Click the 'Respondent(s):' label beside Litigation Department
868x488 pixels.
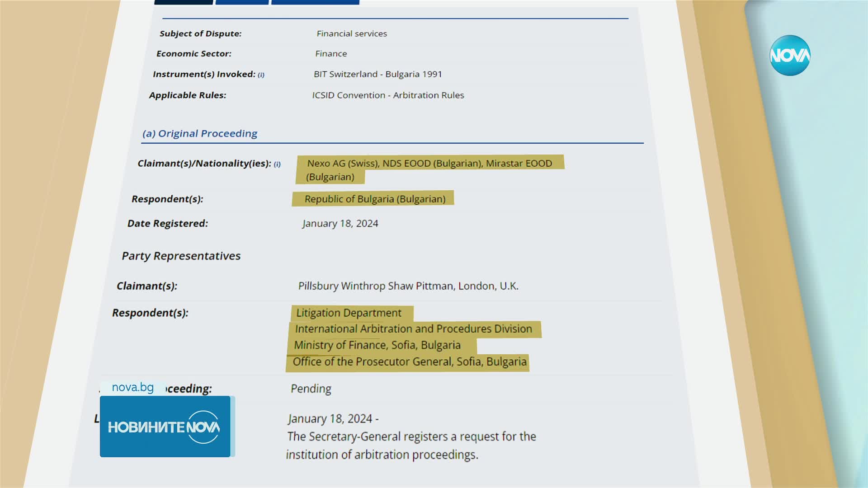click(x=150, y=313)
